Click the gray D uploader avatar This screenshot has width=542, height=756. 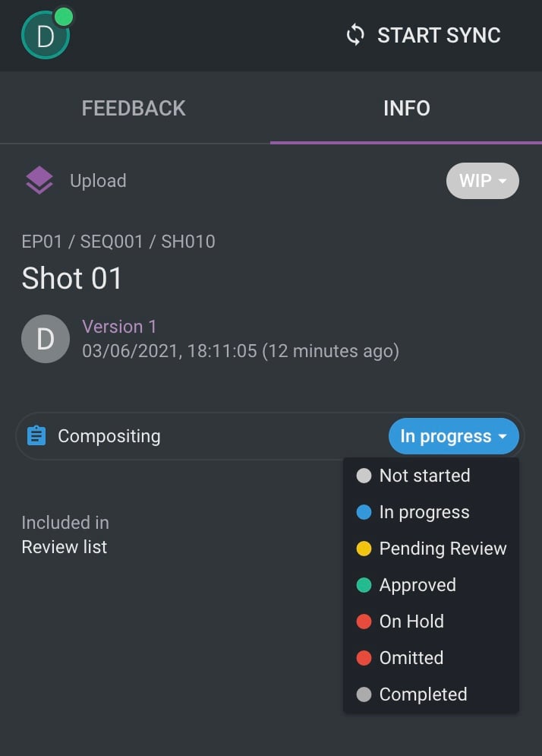tap(46, 339)
